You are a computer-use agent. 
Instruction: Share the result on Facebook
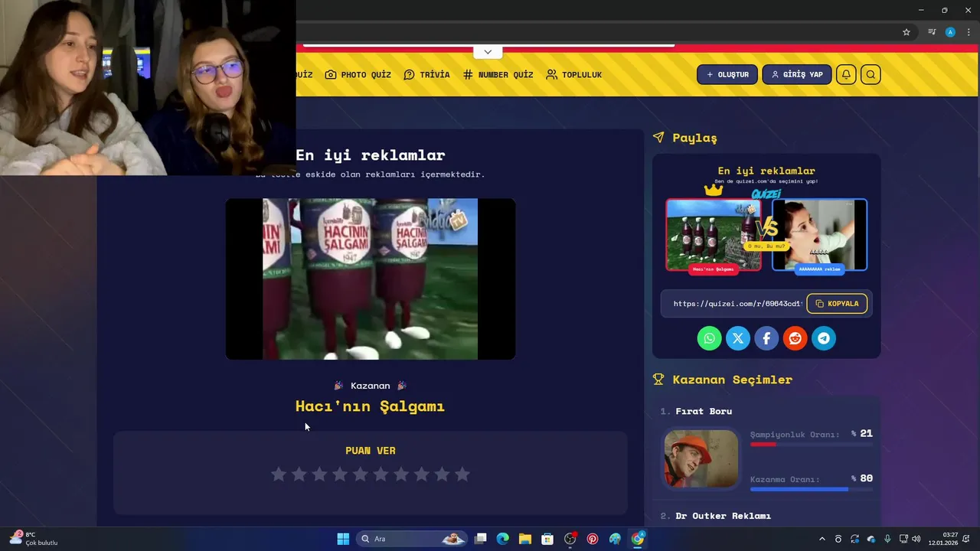click(x=766, y=338)
